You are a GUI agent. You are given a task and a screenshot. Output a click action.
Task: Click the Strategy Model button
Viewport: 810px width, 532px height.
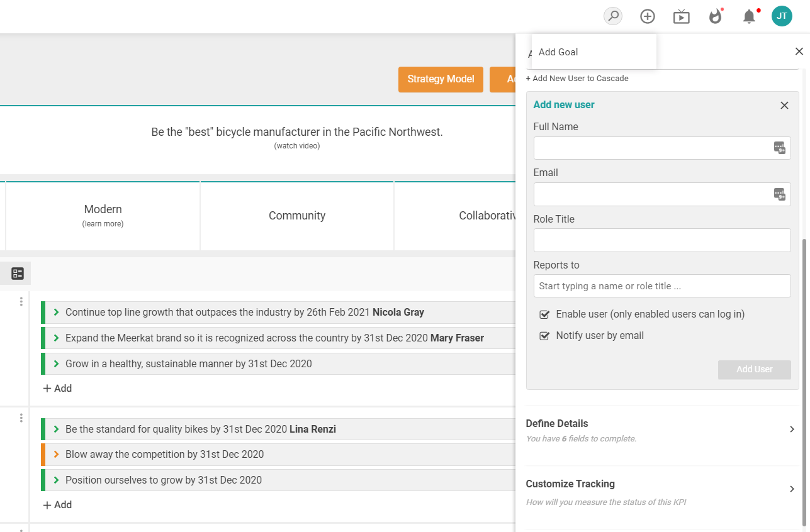[441, 79]
